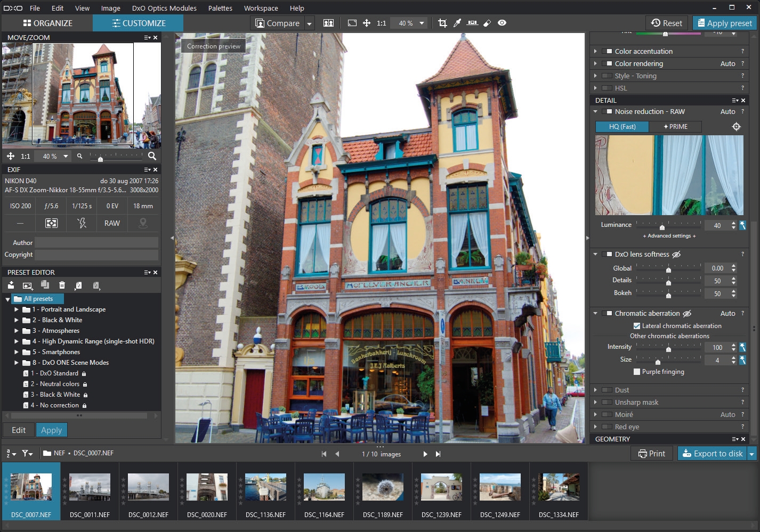Delete preset using trash icon
Image resolution: width=760 pixels, height=532 pixels.
tap(62, 285)
